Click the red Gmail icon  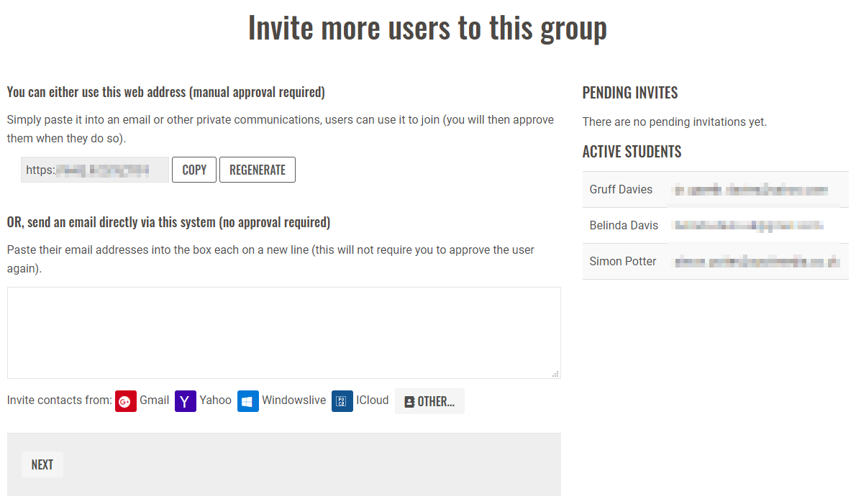(125, 401)
